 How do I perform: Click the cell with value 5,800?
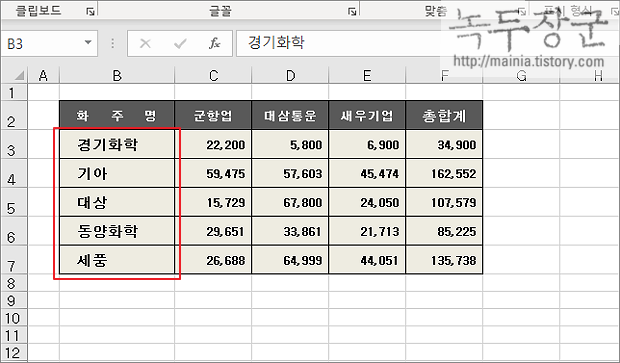[x=290, y=145]
